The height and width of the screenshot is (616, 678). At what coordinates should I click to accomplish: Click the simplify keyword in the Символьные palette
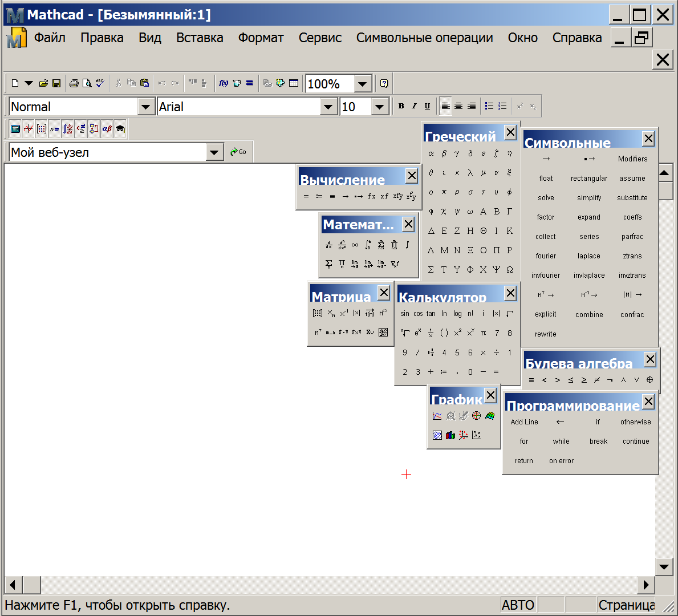(589, 198)
